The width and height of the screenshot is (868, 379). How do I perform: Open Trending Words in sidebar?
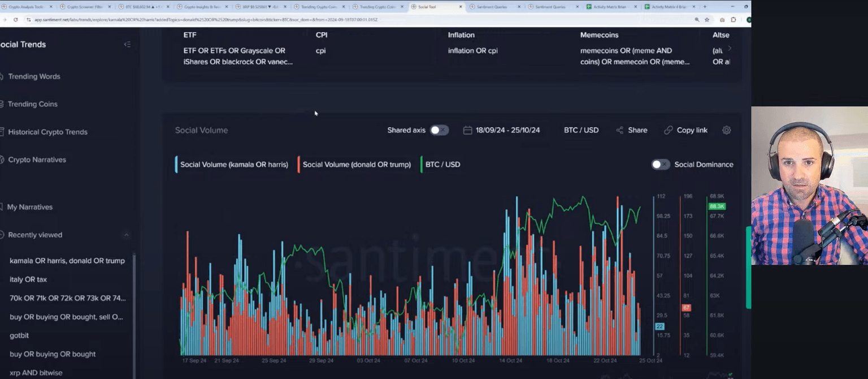pos(34,76)
